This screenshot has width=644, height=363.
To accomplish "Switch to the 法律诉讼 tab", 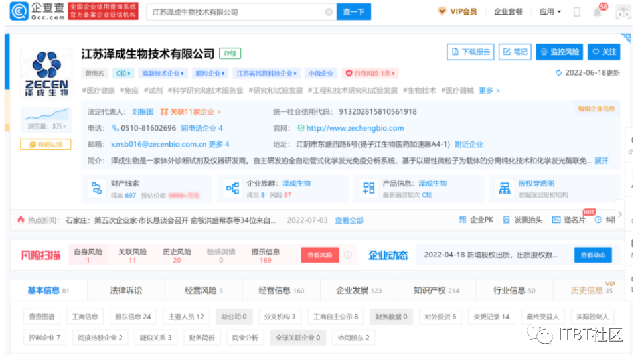I will [125, 290].
